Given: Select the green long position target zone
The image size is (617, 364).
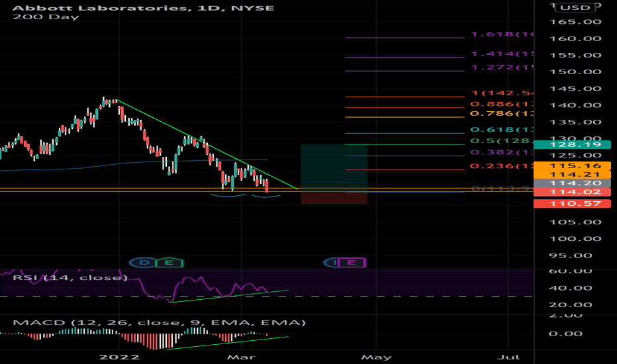Looking at the screenshot, I should 334,168.
